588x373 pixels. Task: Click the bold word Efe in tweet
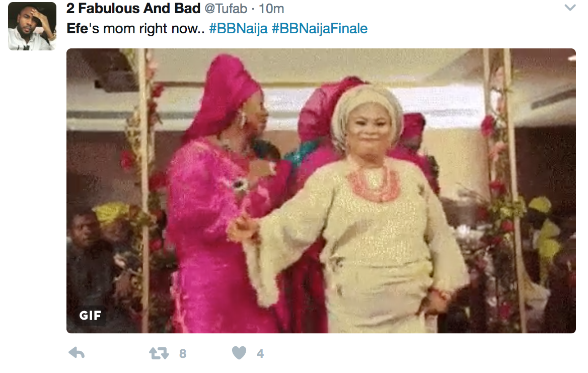point(77,29)
